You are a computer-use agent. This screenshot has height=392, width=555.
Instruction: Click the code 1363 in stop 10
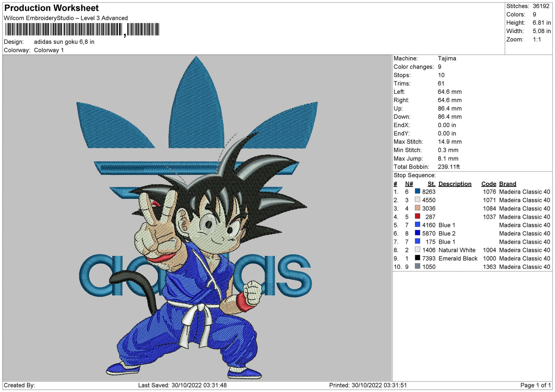pos(490,267)
